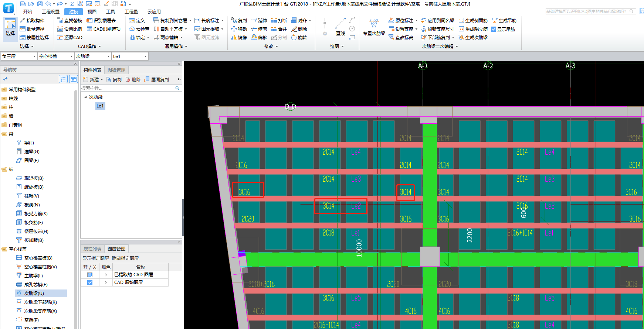Toggle CAD 原始图层 checkbox
Screen dimensions: 644x329
(89, 282)
